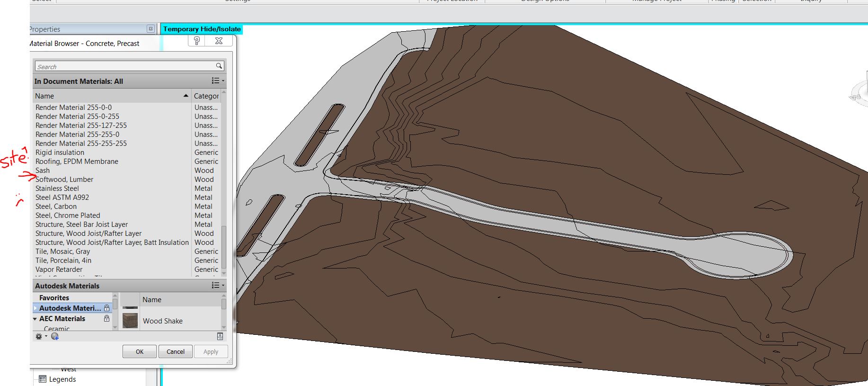Click the create new material icon
Screen dimensions: 868x386
point(55,336)
